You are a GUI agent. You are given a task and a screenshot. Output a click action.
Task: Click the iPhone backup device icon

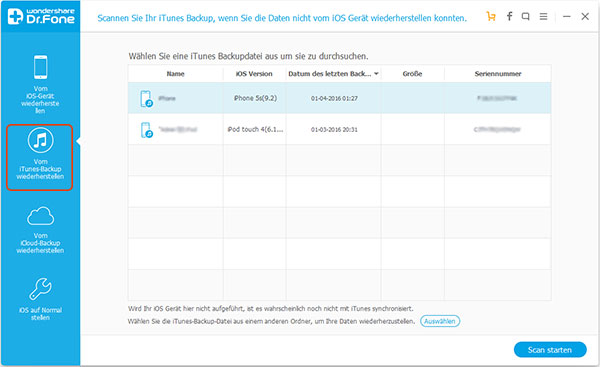pos(146,99)
